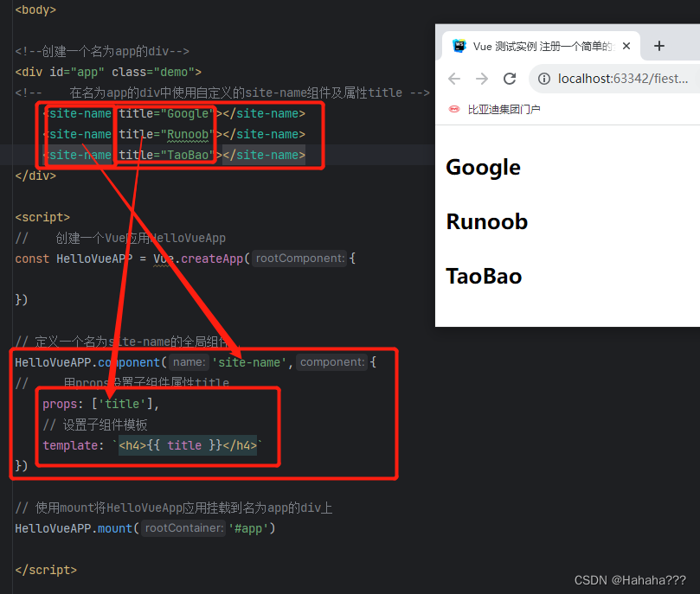Click the rootContainer parameter hint
The image size is (700, 594).
(183, 528)
